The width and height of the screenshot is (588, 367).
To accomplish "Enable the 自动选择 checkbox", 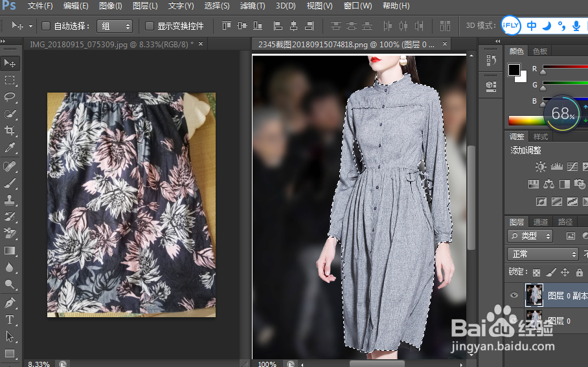I will point(46,26).
